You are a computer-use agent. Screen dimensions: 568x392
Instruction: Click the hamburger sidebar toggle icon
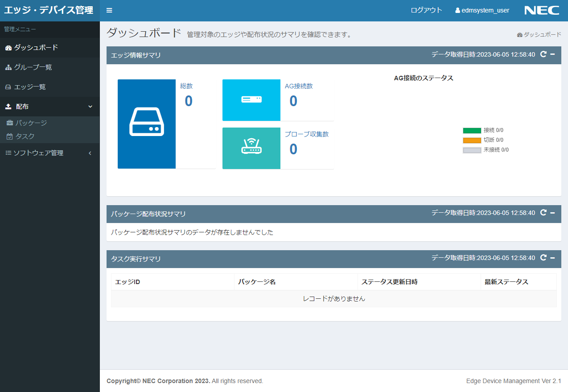tap(109, 11)
